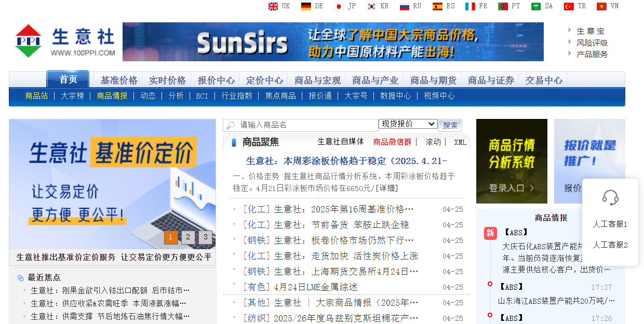Image resolution: width=644 pixels, height=324 pixels.
Task: Choose the French FR flag icon
Action: tap(470, 6)
